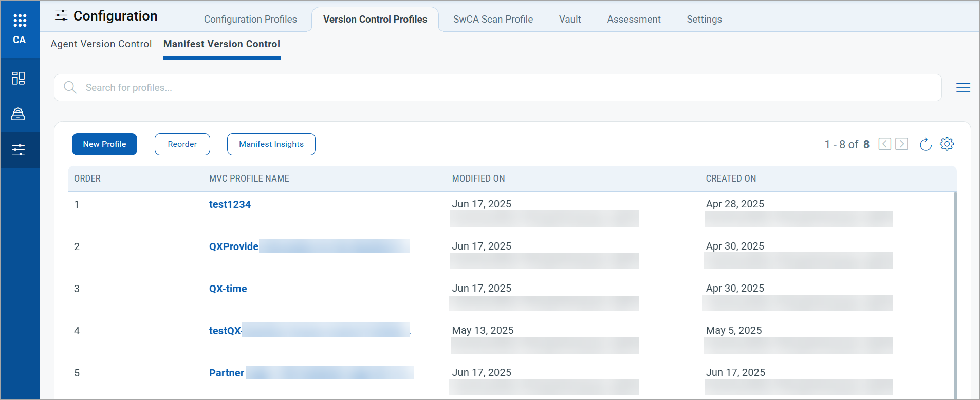The height and width of the screenshot is (400, 980).
Task: Open the app picker grid icon
Action: [x=20, y=21]
